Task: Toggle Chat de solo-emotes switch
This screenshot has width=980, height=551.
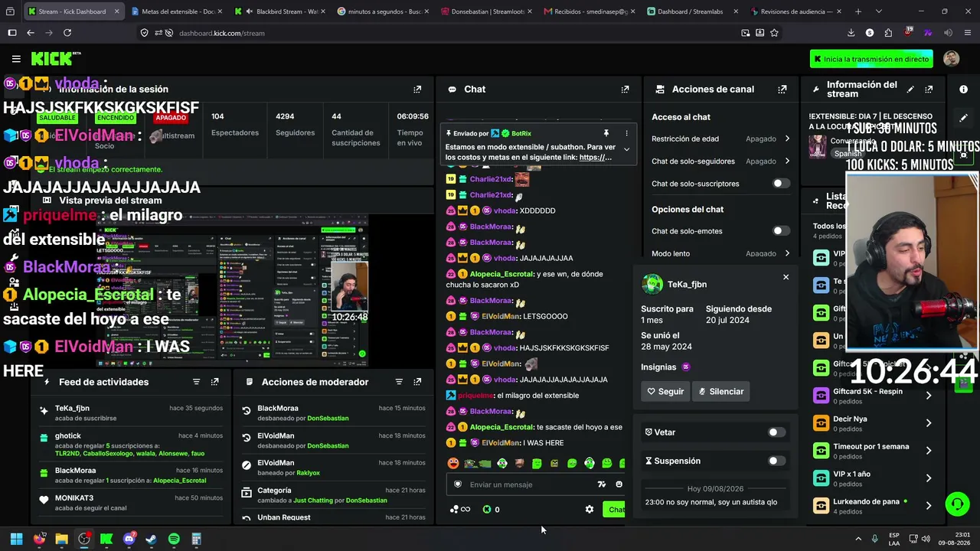Action: point(780,231)
